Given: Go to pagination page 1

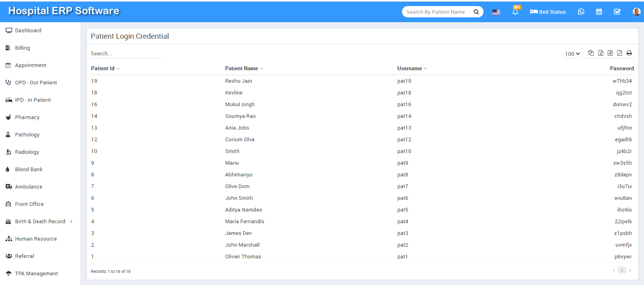Looking at the screenshot, I should (x=622, y=270).
